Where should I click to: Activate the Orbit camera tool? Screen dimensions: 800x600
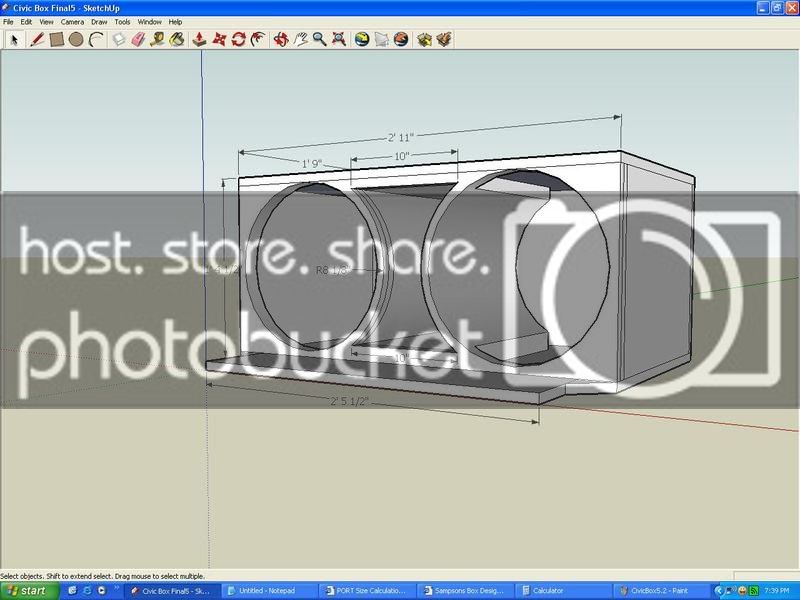coord(281,39)
